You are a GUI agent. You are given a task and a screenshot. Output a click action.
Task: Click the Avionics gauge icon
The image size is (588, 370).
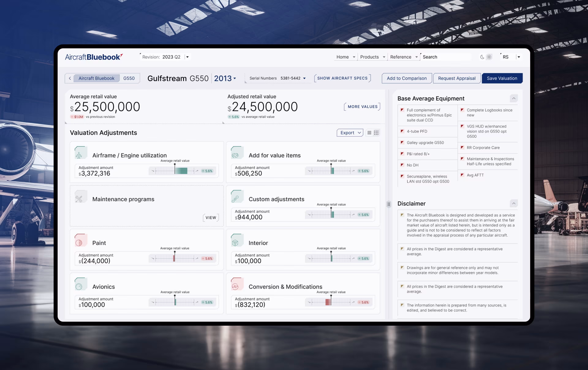[x=81, y=284]
